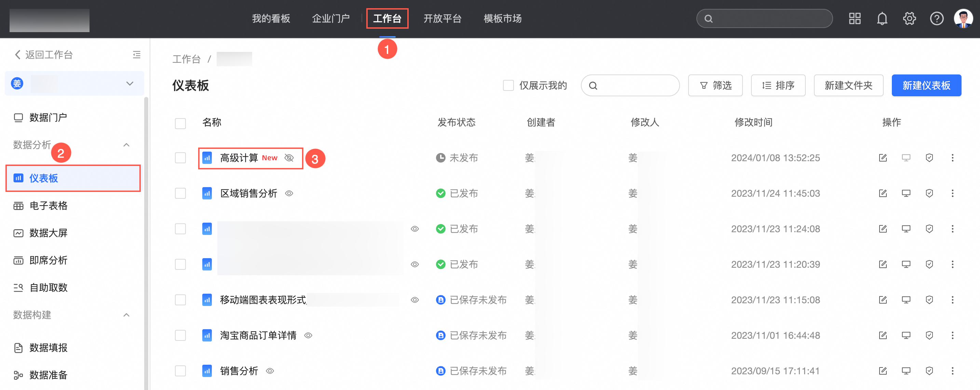980x390 pixels.
Task: Click the notification bell icon
Action: pos(882,18)
